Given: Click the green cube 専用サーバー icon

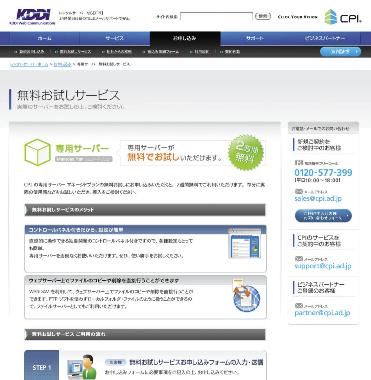Looking at the screenshot, I should click(x=37, y=152).
